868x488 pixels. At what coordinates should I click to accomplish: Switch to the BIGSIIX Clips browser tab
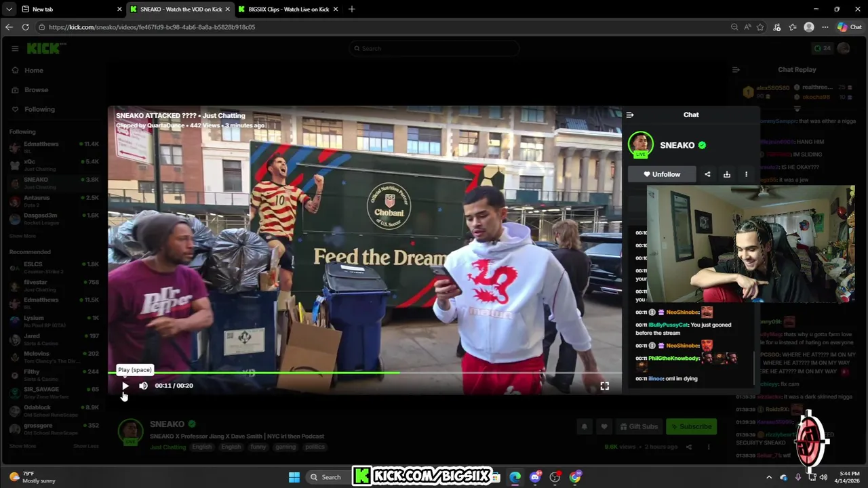[288, 9]
